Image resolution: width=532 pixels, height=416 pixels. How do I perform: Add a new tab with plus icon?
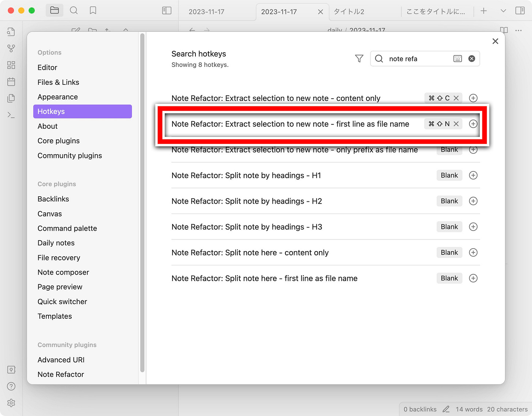(484, 11)
